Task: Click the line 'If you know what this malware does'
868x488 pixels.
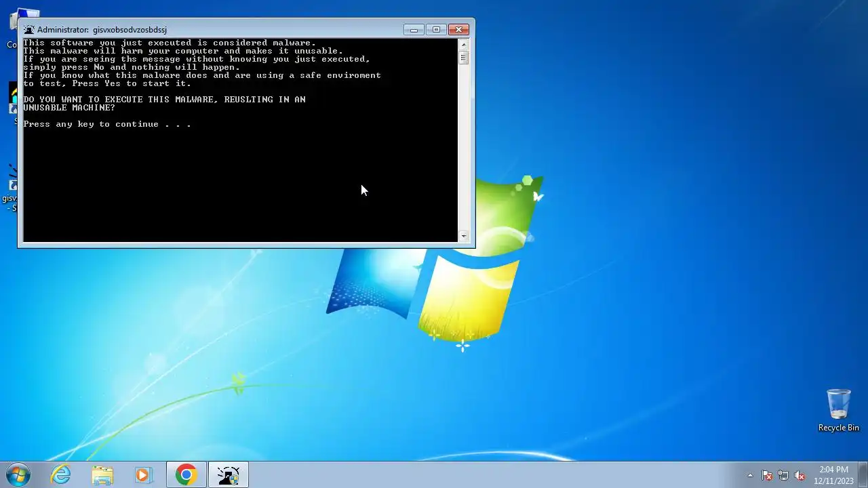Action: pyautogui.click(x=202, y=75)
